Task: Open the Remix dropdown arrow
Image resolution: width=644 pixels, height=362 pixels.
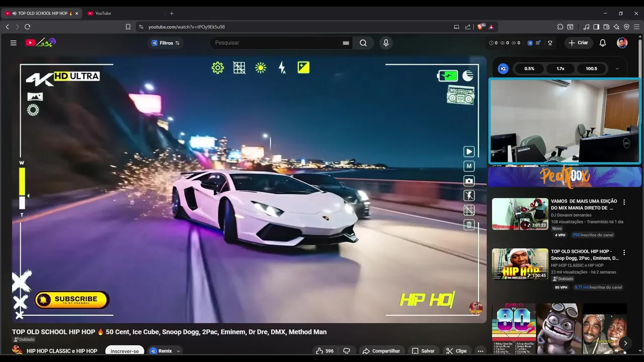Action: coord(178,351)
